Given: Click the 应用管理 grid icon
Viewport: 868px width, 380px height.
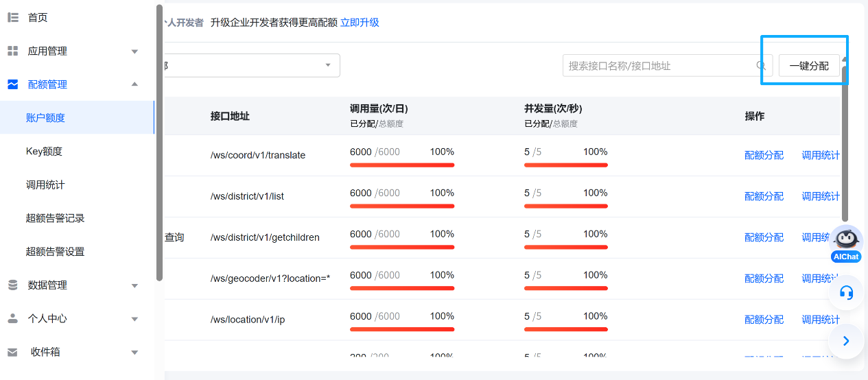Looking at the screenshot, I should point(12,51).
